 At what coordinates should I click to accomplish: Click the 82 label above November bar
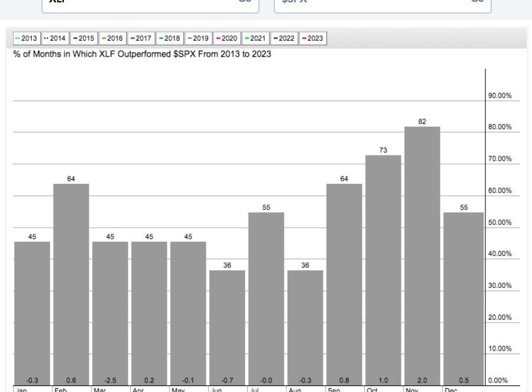423,122
